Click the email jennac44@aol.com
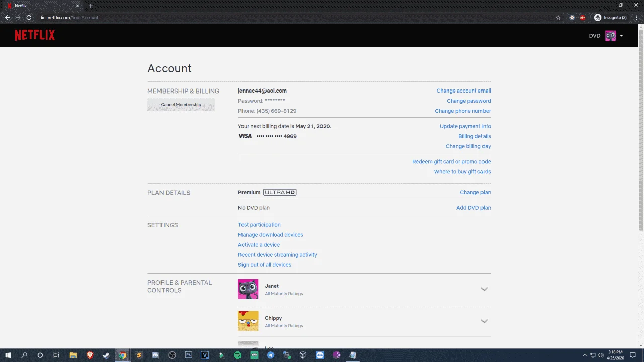The image size is (644, 362). (262, 90)
